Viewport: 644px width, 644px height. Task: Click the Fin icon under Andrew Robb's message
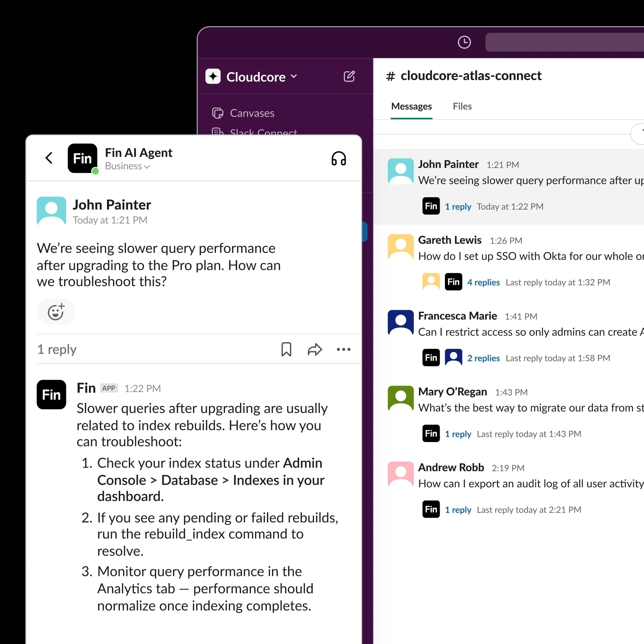[x=431, y=509]
